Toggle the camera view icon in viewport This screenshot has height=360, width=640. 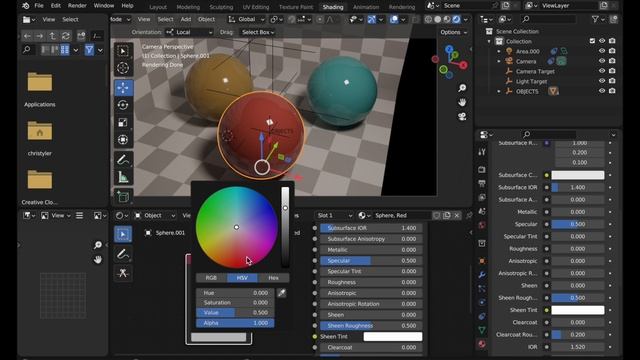click(462, 116)
